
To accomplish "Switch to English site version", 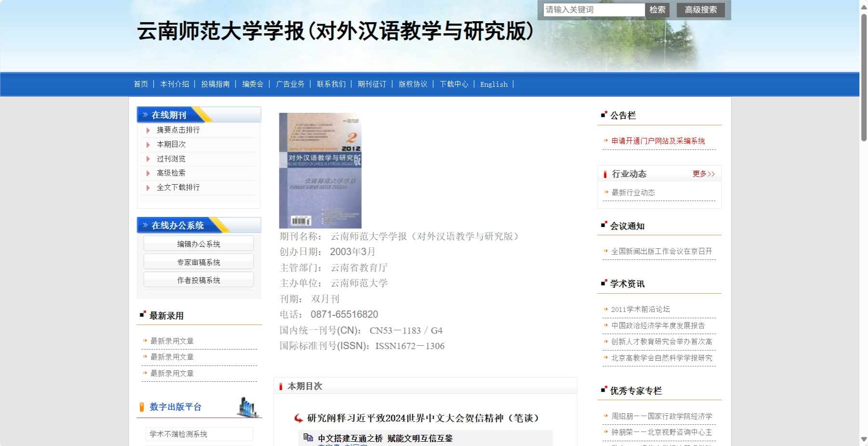I will click(494, 84).
